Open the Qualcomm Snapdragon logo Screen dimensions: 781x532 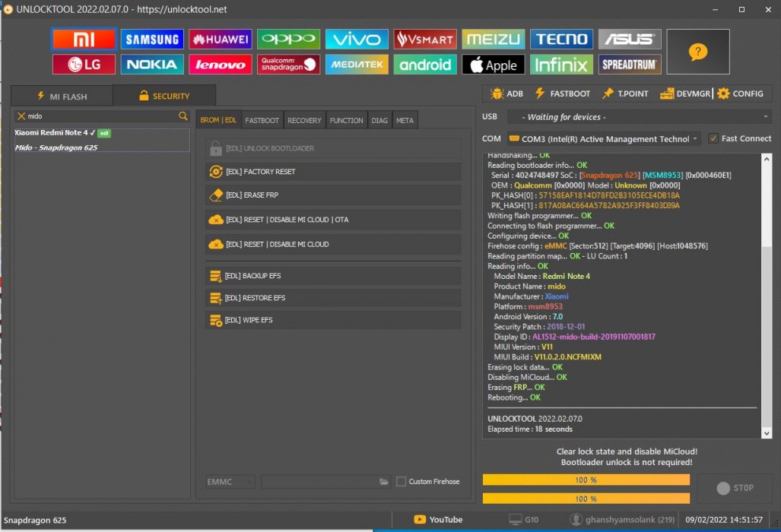click(x=288, y=64)
